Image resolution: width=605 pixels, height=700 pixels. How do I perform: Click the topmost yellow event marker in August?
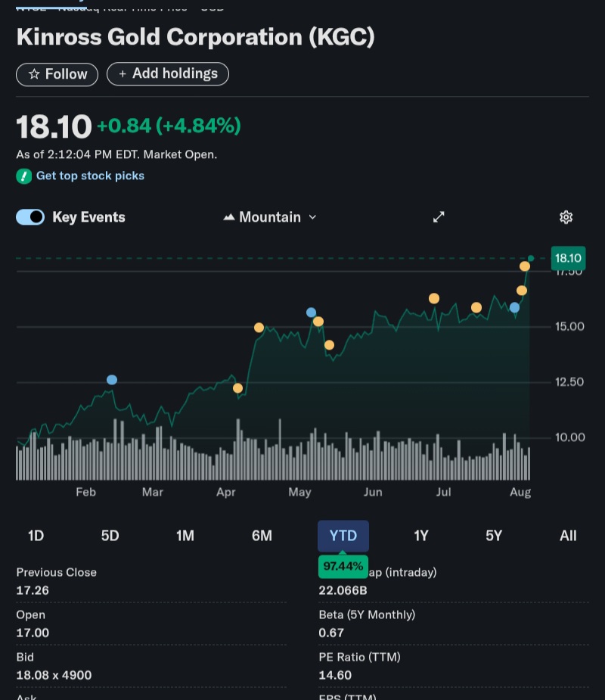pyautogui.click(x=525, y=266)
